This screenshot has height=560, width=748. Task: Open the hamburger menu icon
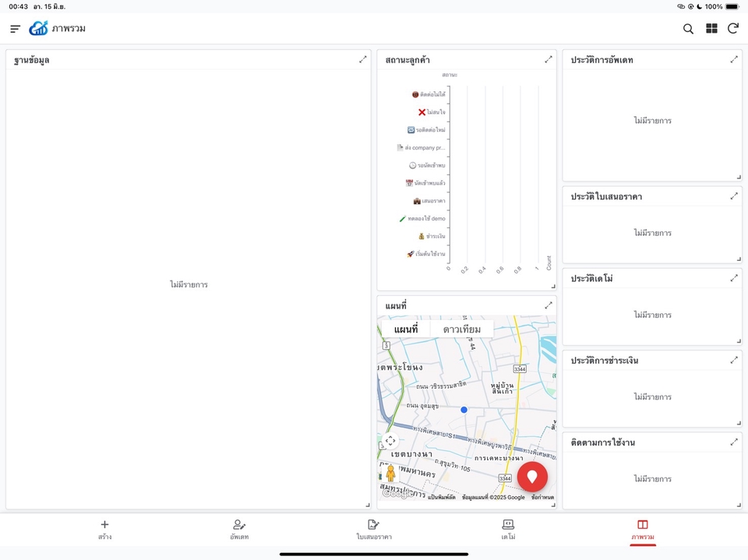coord(15,29)
